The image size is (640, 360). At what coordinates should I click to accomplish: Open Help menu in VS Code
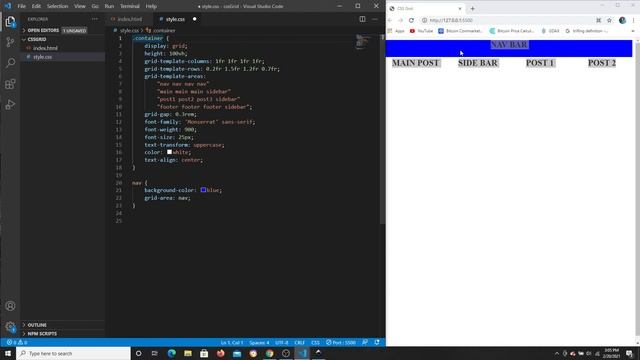[151, 6]
